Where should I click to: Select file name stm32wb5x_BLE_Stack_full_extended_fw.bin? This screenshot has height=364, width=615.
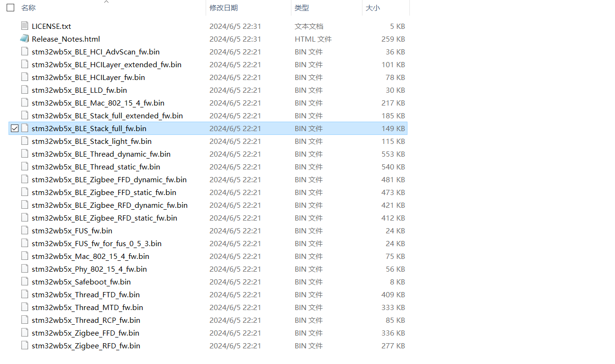pos(107,116)
